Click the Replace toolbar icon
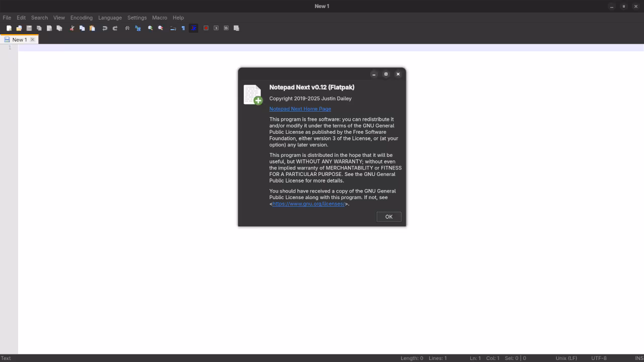Image resolution: width=644 pixels, height=362 pixels. tap(137, 28)
